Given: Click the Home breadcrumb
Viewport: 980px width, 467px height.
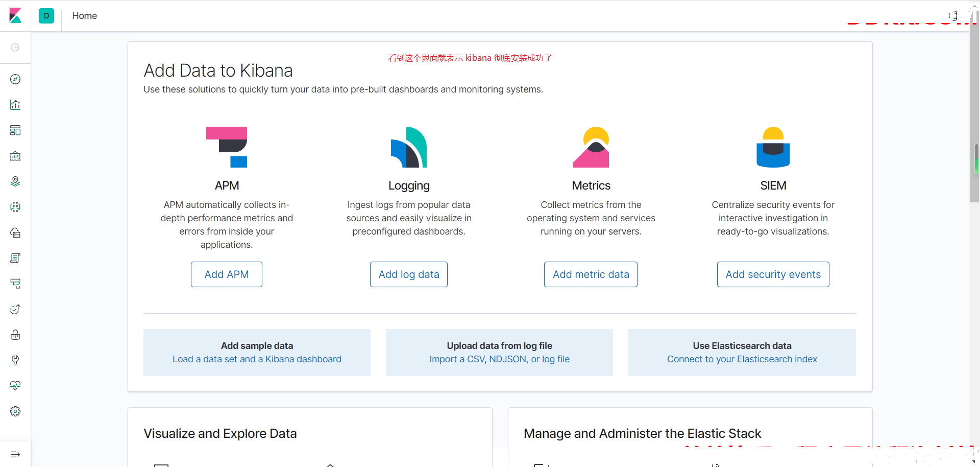Looking at the screenshot, I should (84, 16).
